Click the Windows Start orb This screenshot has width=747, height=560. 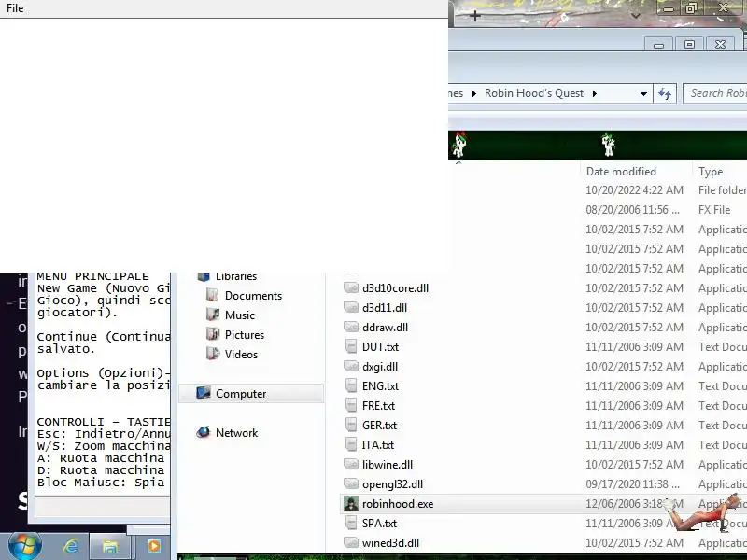[x=25, y=546]
